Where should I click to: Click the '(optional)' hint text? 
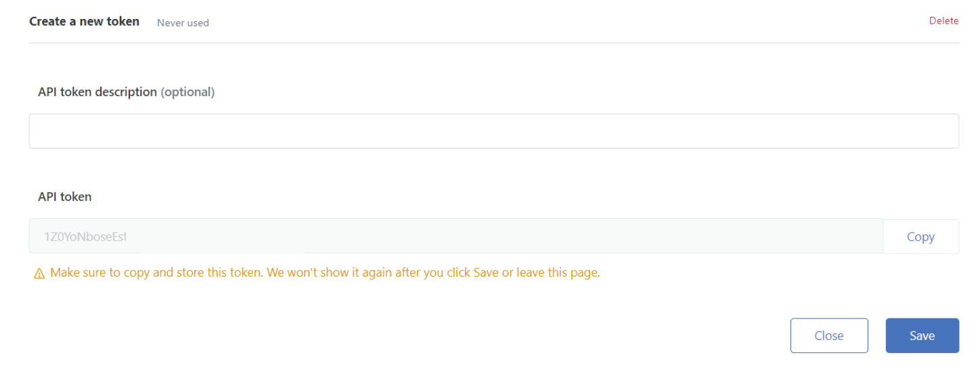click(x=187, y=92)
